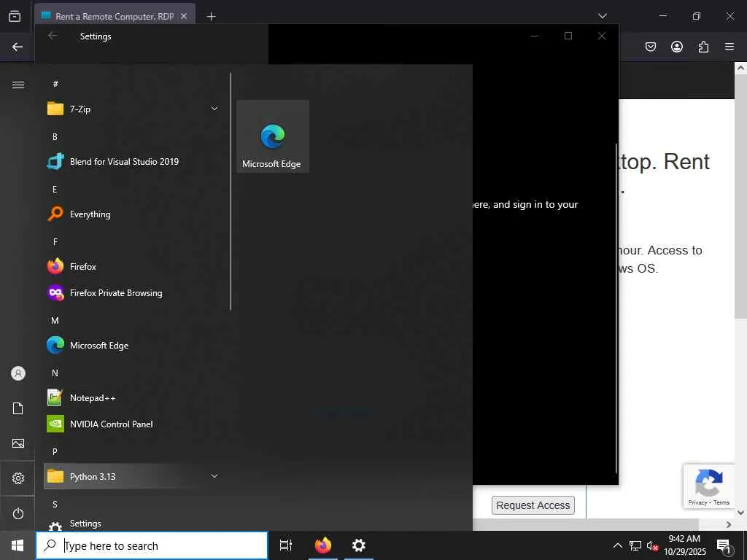747x560 pixels.
Task: Open the reCAPTCHA Terms link
Action: coord(721,502)
